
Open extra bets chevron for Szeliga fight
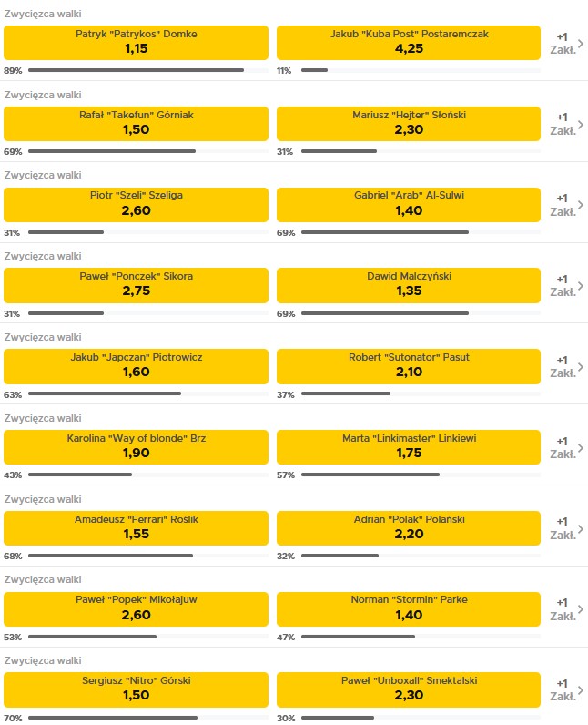click(567, 204)
